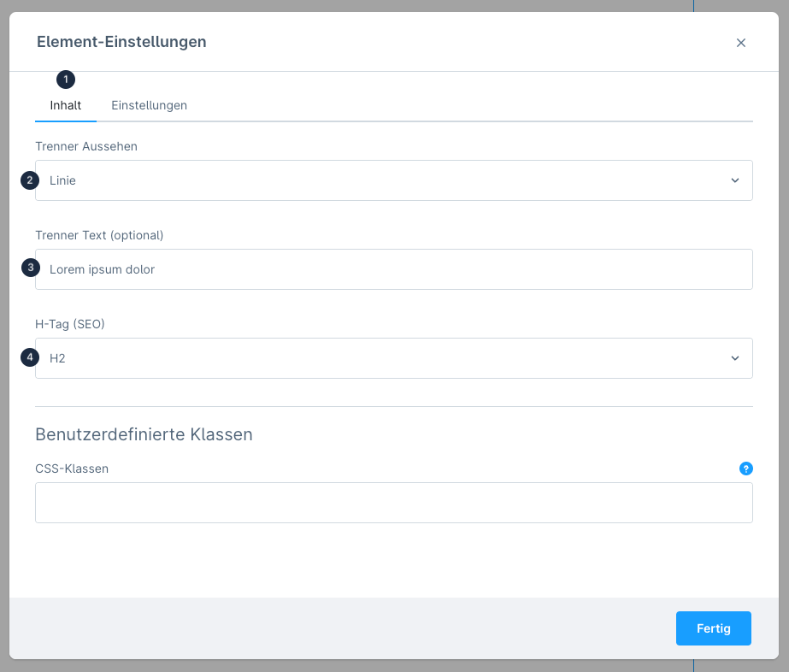The height and width of the screenshot is (672, 789).
Task: Focus the Trenner Text input field
Action: click(x=393, y=269)
